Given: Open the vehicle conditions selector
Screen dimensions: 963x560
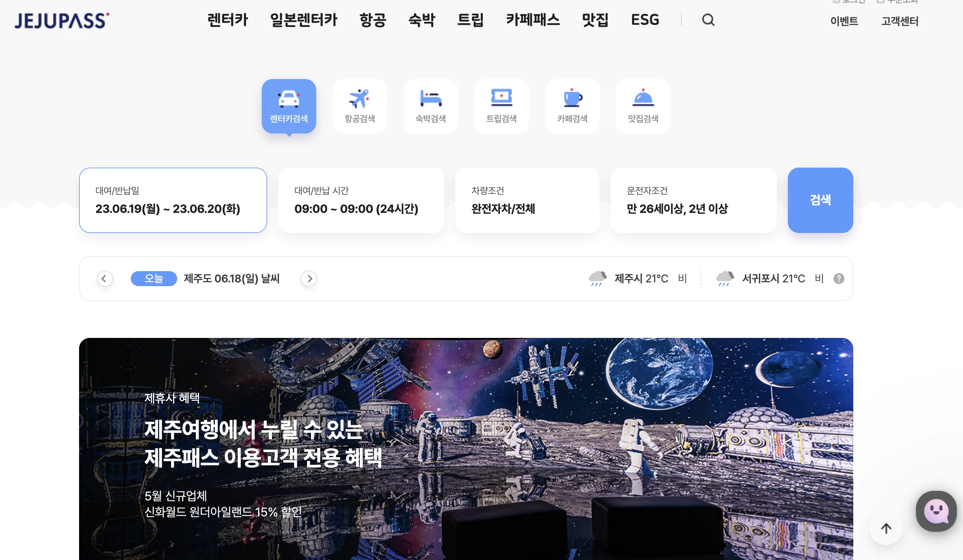Looking at the screenshot, I should [x=527, y=200].
